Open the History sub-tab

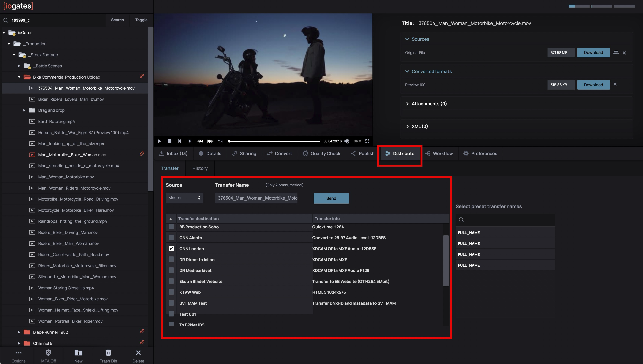(199, 168)
